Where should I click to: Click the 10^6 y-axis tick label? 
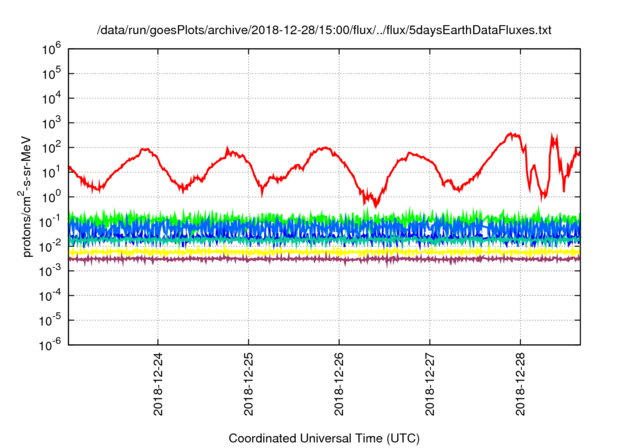tap(51, 49)
